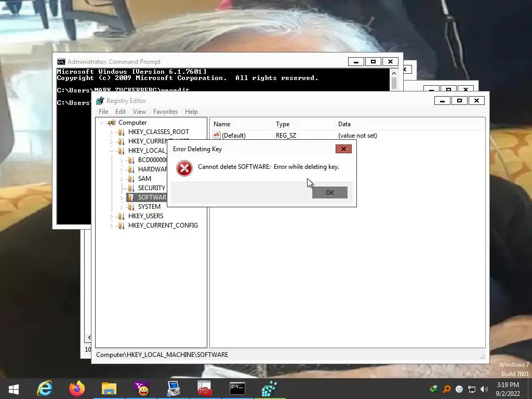Collapse the HKEY_LOCAL_MACHINE key
Viewport: 532px width, 399px height.
pyautogui.click(x=111, y=151)
